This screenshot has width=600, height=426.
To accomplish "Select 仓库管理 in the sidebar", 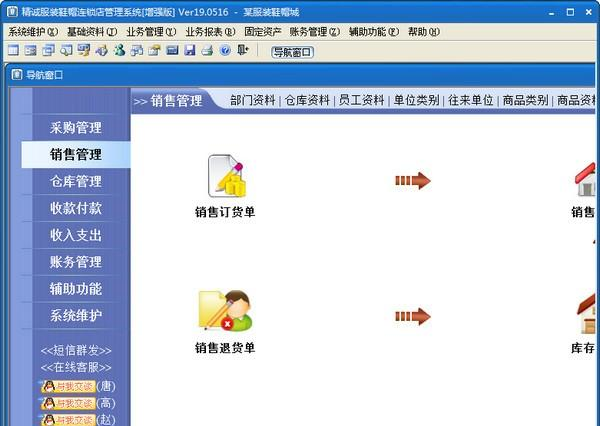I will 76,181.
